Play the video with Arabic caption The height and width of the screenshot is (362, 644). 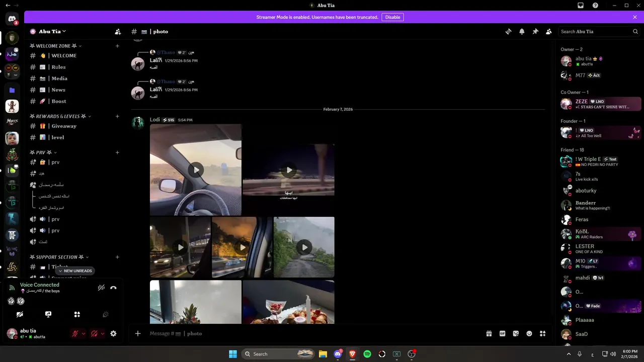tap(289, 170)
